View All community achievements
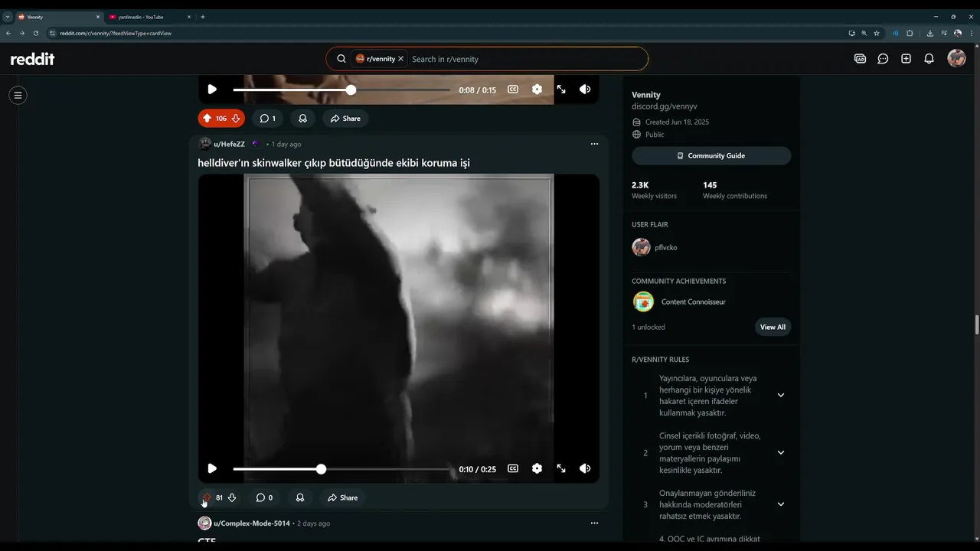This screenshot has height=551, width=980. [773, 328]
